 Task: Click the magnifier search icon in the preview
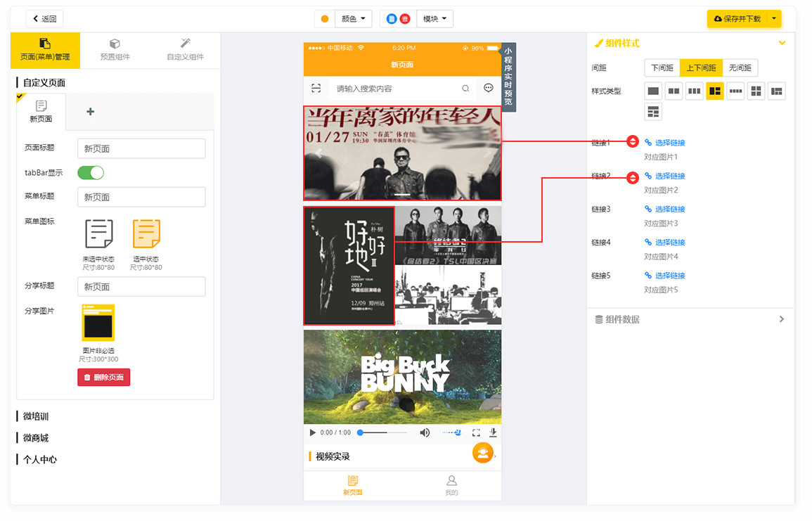[465, 89]
